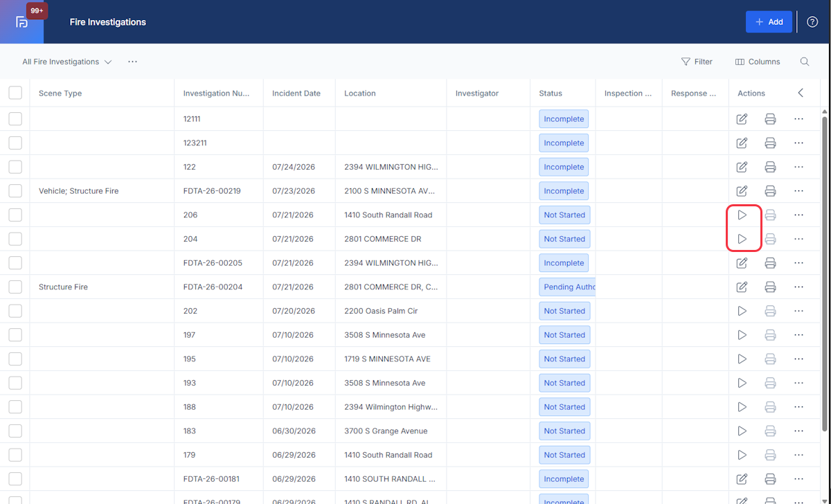Open more options for investigation 206
Screen dimensions: 831x504
[x=798, y=215]
